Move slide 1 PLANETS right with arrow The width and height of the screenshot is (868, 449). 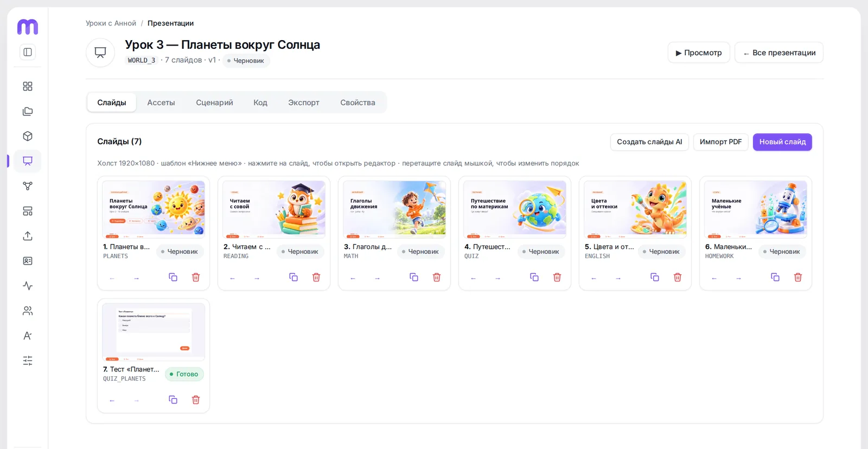click(x=137, y=278)
